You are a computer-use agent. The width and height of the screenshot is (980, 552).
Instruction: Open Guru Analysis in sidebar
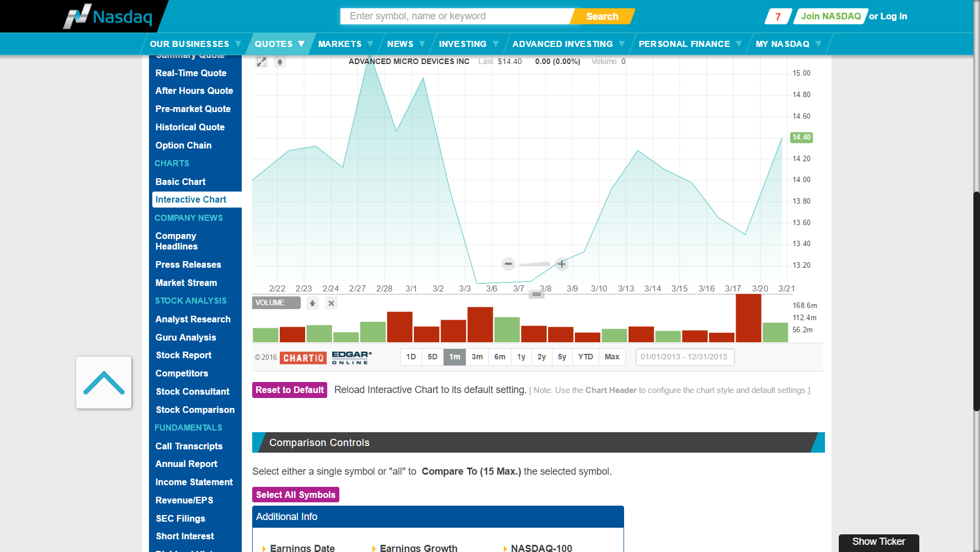(185, 337)
